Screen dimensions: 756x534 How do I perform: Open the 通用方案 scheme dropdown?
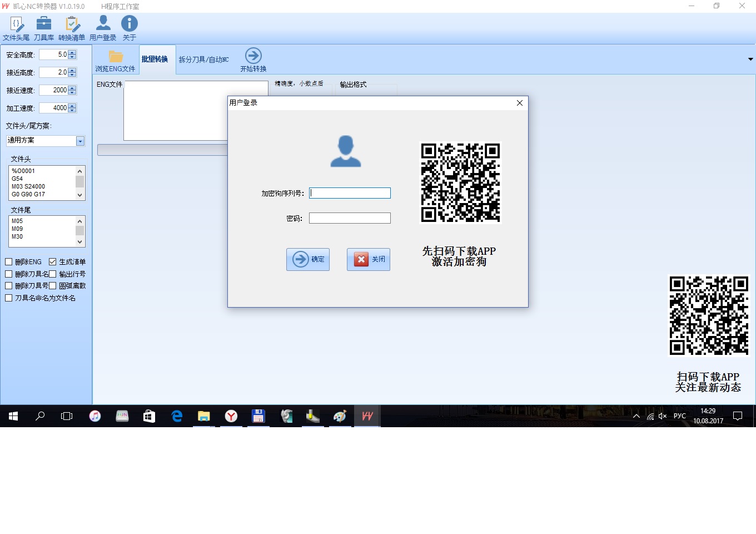coord(80,141)
